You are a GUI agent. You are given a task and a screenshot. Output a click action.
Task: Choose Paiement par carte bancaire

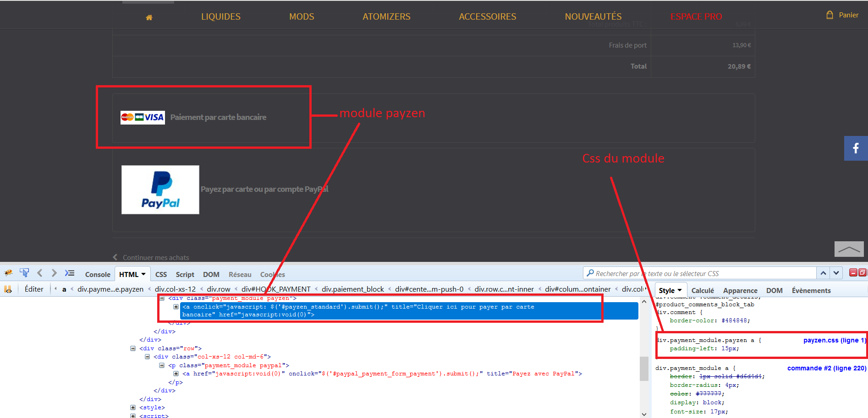coord(218,117)
